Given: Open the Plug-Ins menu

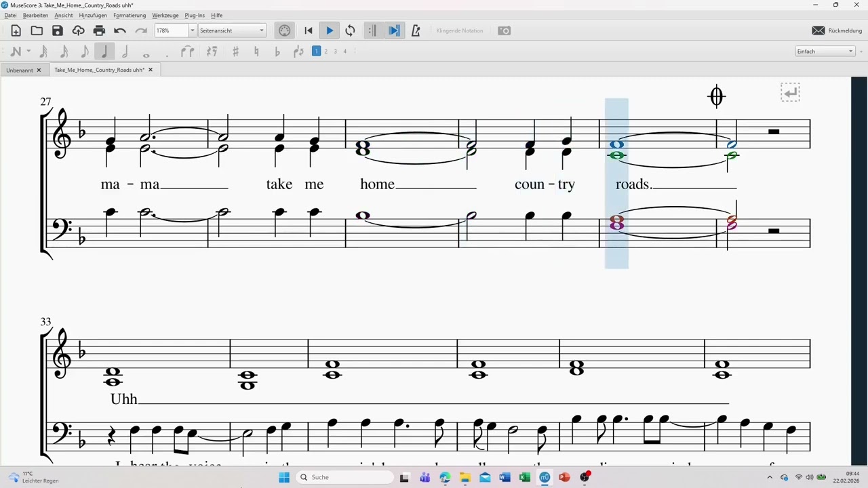Looking at the screenshot, I should click(195, 15).
